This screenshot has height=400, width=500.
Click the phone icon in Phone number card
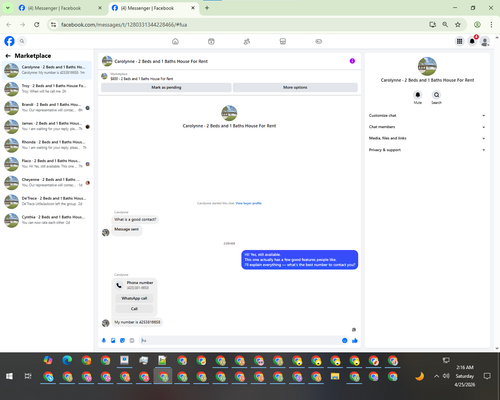coord(119,285)
